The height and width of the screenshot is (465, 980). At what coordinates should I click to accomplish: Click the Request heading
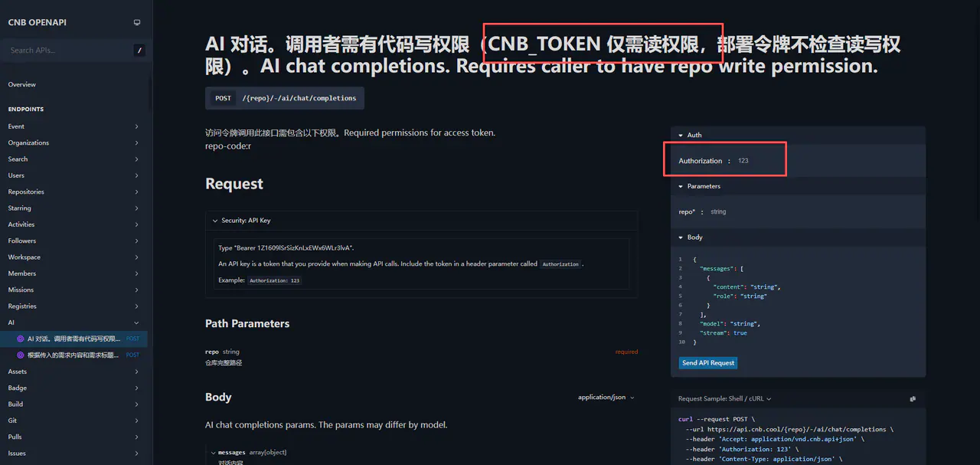tap(234, 184)
